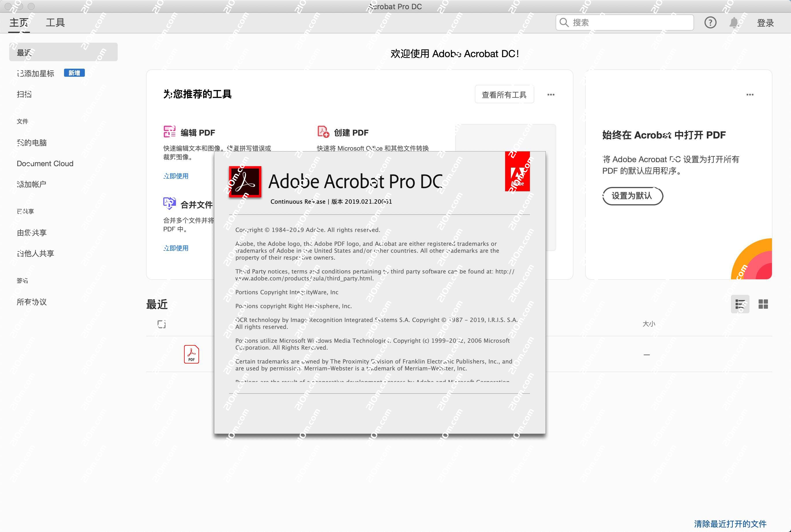791x532 pixels.
Task: Click the 设置为默认 button
Action: [633, 196]
